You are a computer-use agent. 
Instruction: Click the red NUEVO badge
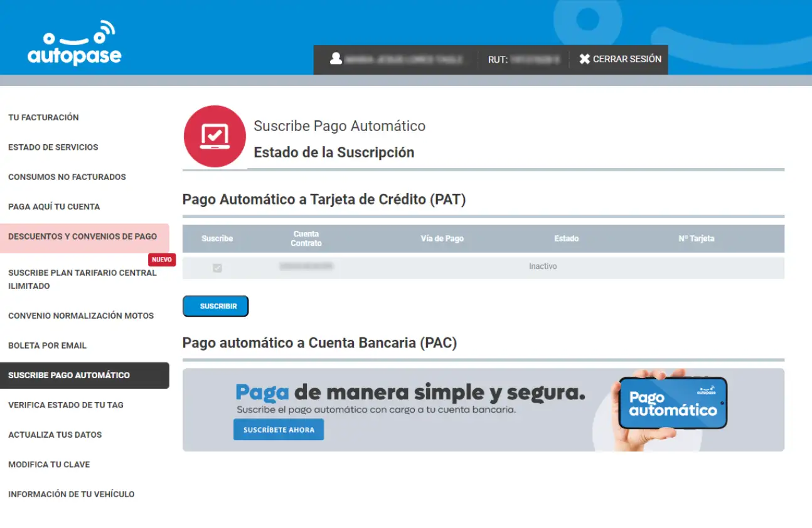pyautogui.click(x=162, y=260)
